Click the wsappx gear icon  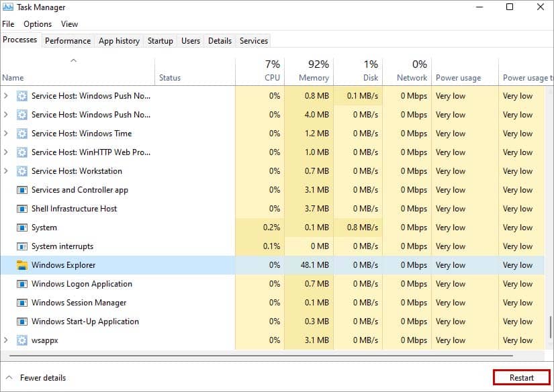click(22, 340)
